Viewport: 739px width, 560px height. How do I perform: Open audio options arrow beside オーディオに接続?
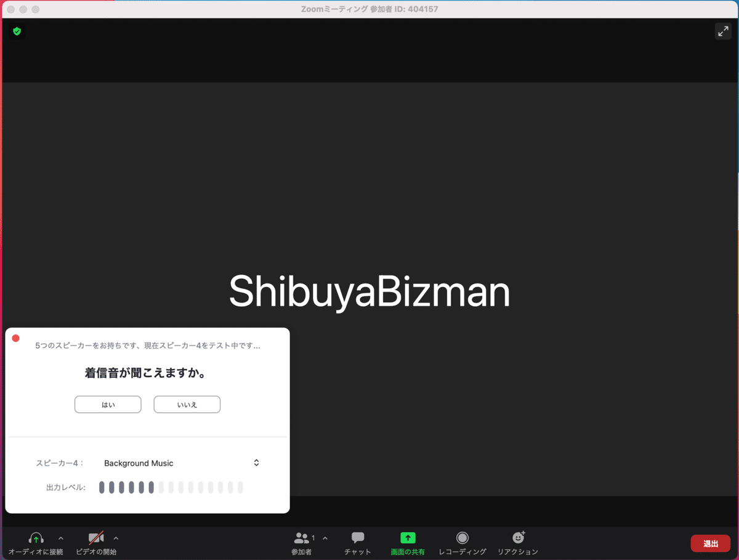click(60, 538)
